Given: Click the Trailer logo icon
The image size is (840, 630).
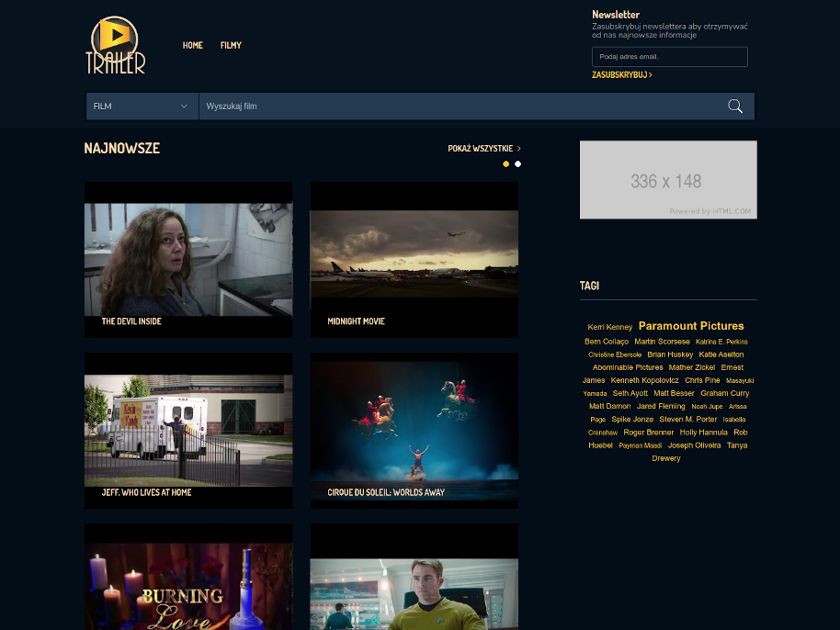Looking at the screenshot, I should coord(115,45).
